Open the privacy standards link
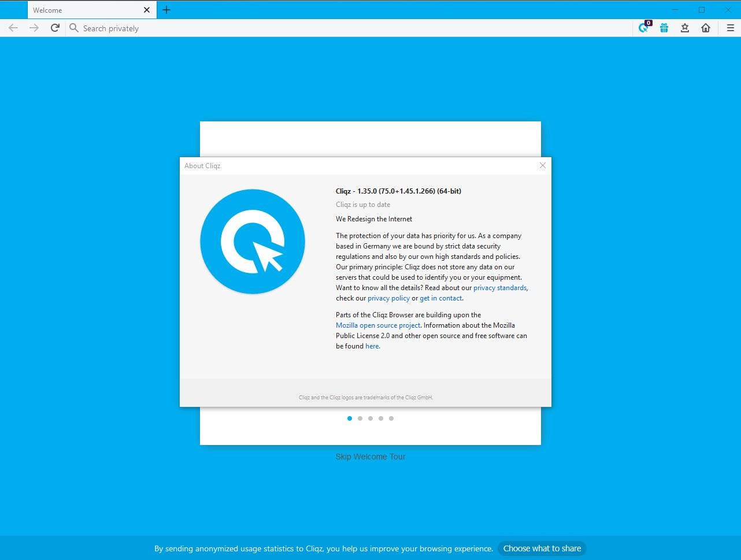The image size is (741, 560). click(x=500, y=288)
